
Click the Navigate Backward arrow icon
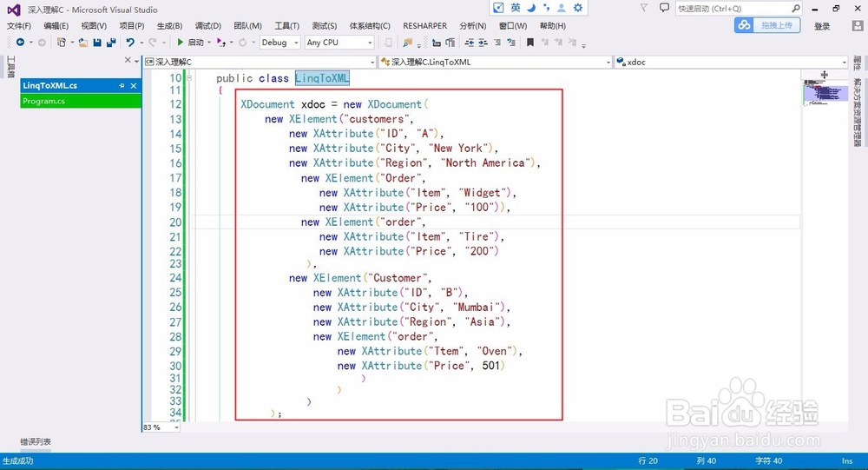pos(20,42)
